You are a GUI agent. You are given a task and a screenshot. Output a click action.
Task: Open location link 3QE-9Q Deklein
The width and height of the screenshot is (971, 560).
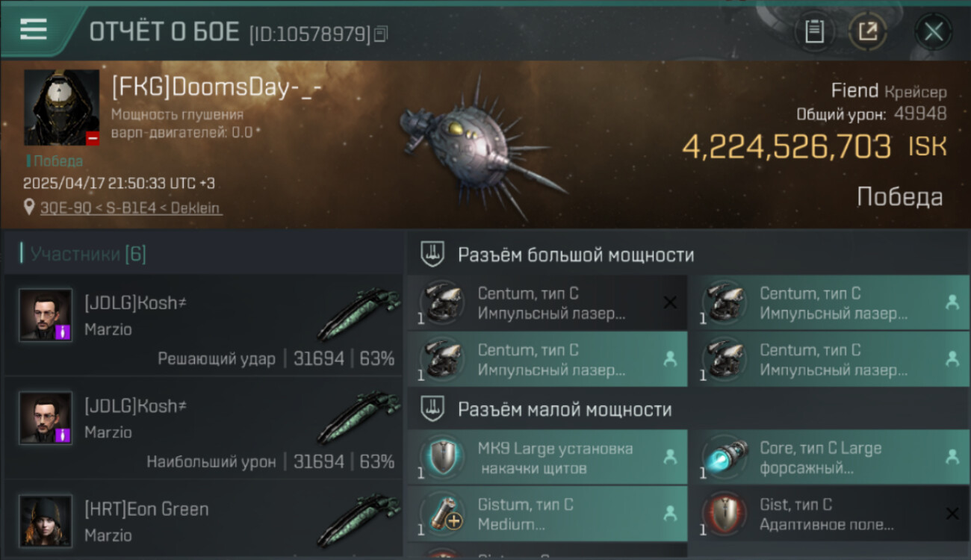[x=131, y=208]
